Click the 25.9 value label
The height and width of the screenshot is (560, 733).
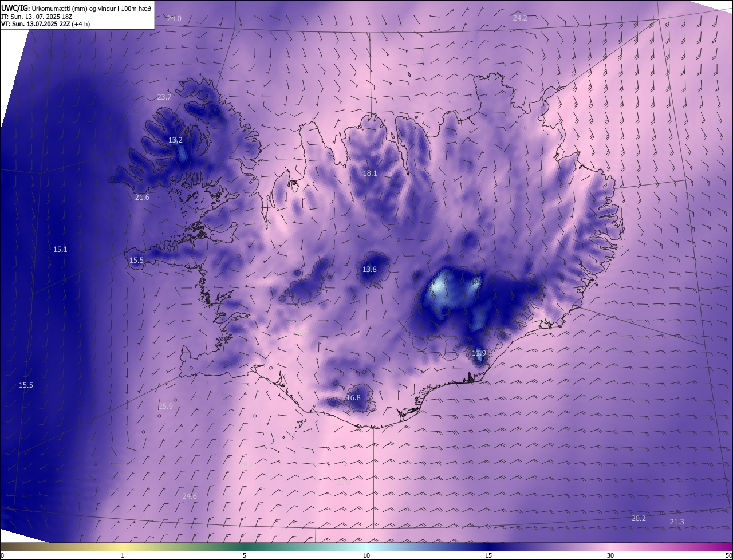(165, 407)
